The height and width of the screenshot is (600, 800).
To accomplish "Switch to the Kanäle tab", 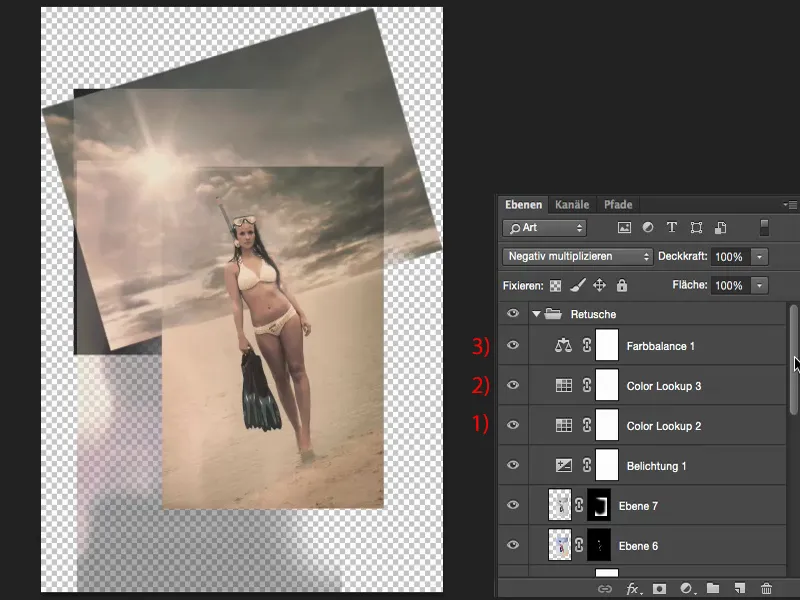I will (572, 205).
